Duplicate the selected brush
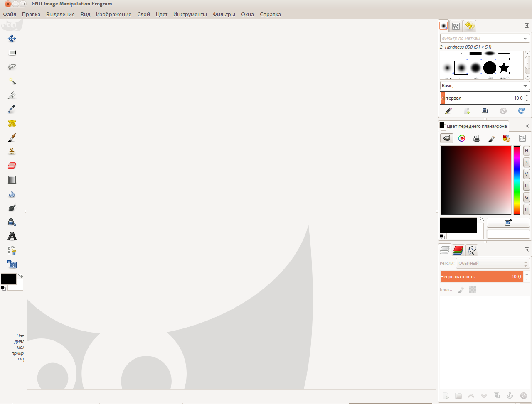532x404 pixels. 485,111
